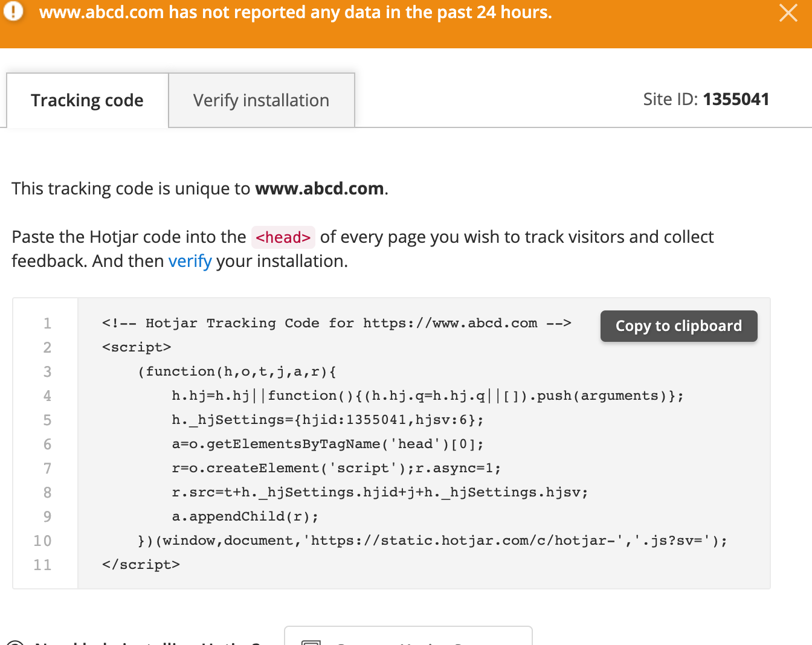Screen dimensions: 812x645
Task: Dismiss the orange warning banner with X
Action: pos(788,13)
